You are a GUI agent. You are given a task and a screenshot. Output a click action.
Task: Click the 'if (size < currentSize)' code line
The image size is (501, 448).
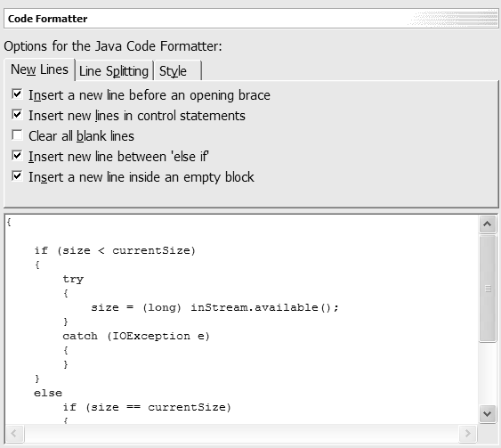(115, 250)
